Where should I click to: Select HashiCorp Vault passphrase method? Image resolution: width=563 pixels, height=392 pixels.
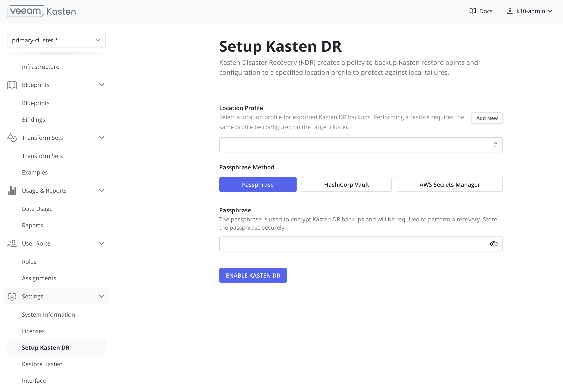346,184
